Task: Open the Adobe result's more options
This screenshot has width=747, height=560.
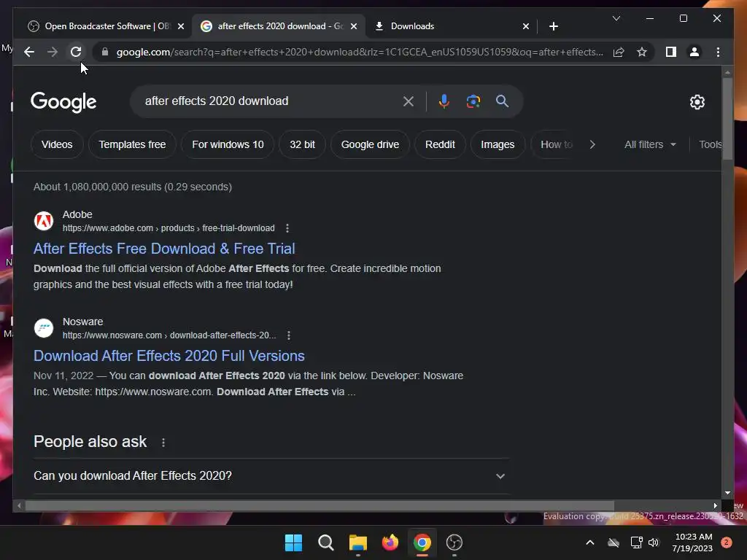Action: [287, 228]
